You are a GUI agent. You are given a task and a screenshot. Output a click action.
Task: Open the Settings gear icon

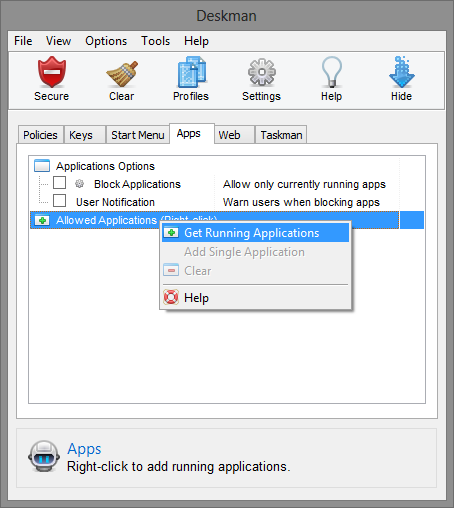pos(262,72)
